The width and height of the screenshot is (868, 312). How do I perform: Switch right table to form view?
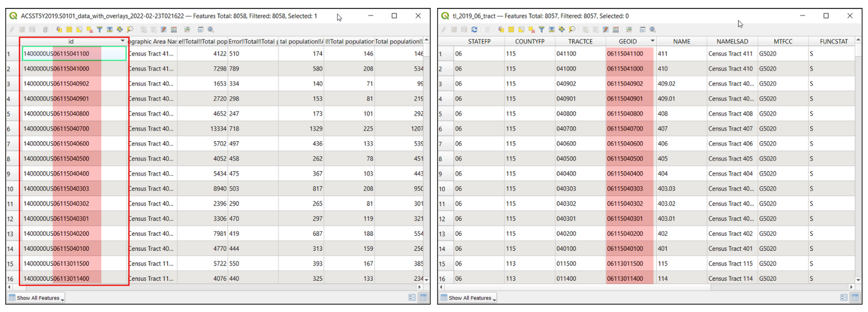pos(844,298)
